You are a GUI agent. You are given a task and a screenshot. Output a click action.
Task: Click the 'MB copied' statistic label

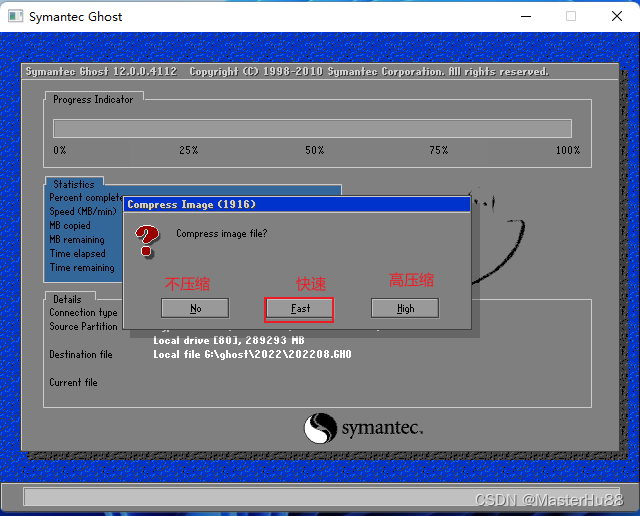(70, 225)
